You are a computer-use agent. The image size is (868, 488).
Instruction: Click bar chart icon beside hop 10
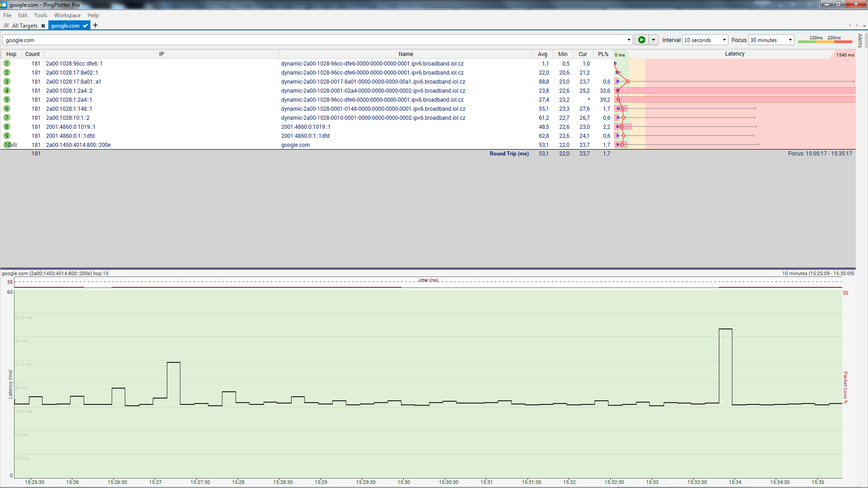coord(15,145)
